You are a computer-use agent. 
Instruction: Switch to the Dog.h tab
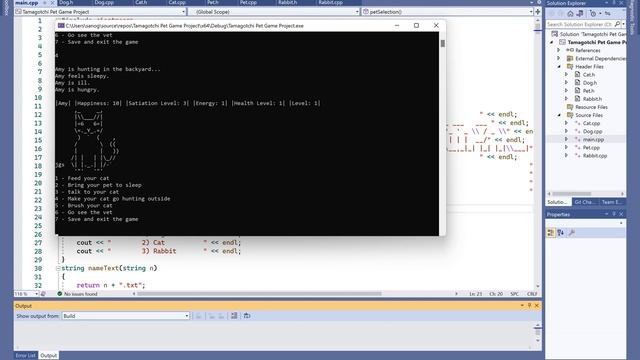[x=66, y=2]
